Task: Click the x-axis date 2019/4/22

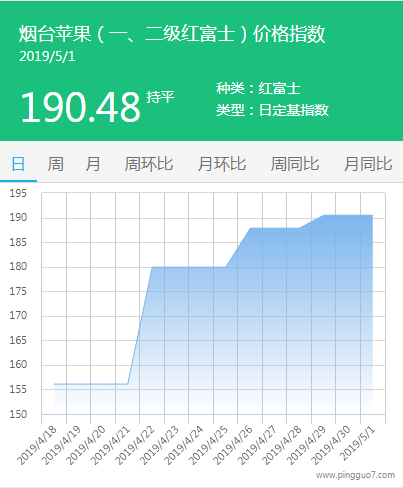Action: pyautogui.click(x=135, y=445)
